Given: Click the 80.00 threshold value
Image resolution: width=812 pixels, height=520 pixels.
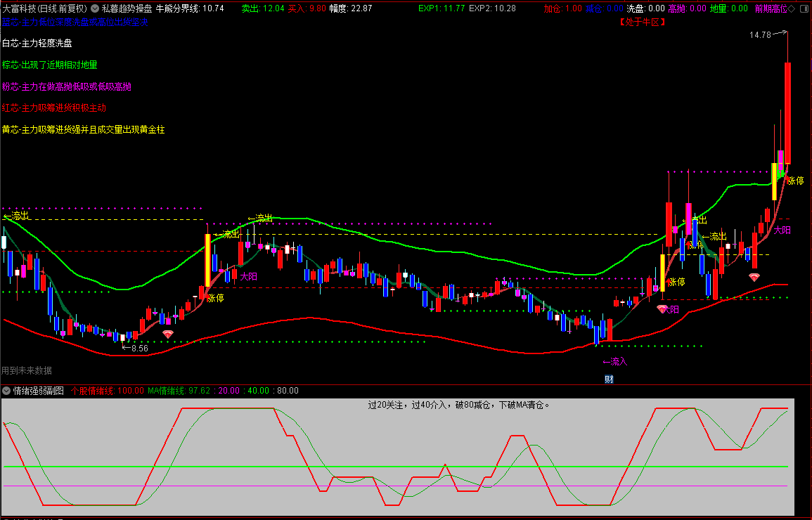Looking at the screenshot, I should (288, 391).
